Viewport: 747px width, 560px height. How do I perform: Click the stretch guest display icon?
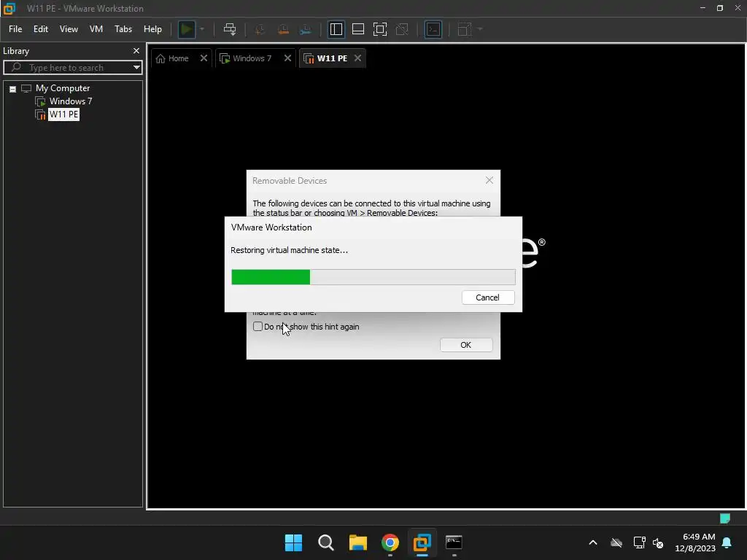point(465,29)
